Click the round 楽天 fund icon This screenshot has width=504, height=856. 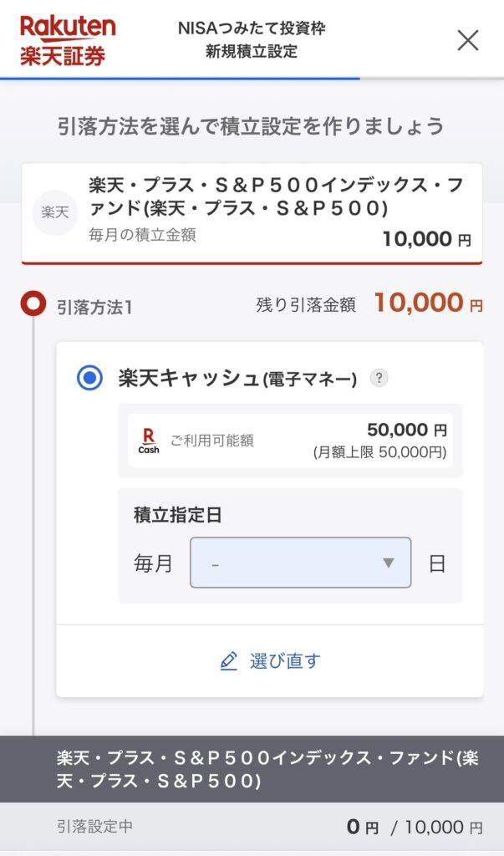55,212
